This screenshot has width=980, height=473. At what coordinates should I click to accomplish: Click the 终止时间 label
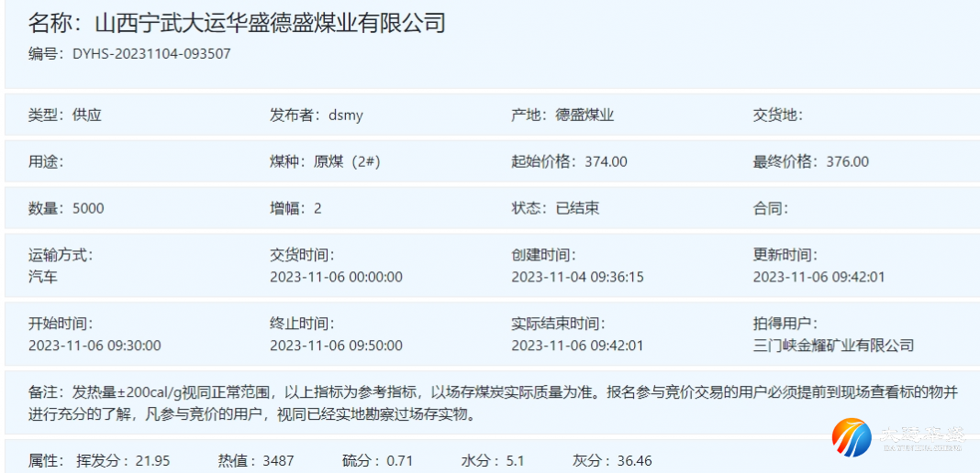[302, 324]
